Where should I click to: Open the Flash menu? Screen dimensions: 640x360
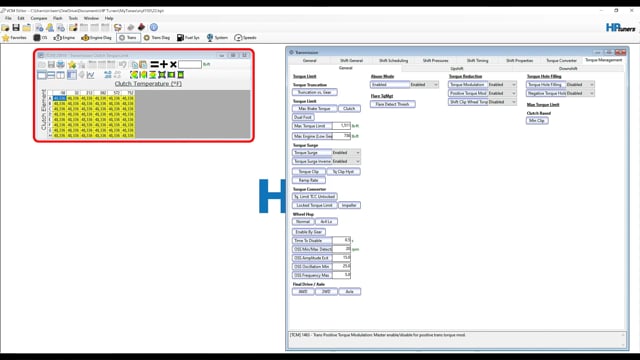coord(58,18)
